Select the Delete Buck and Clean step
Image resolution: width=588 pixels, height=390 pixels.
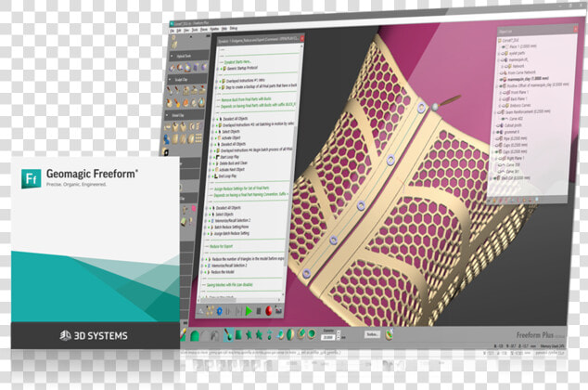click(234, 162)
